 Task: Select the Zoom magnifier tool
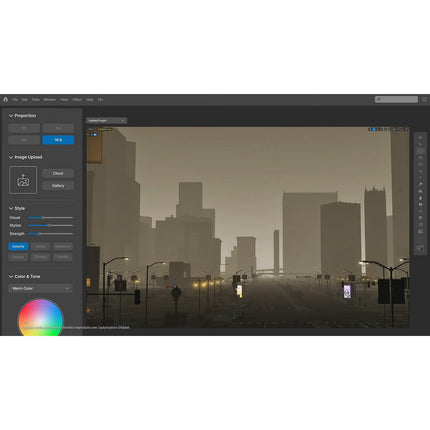pyautogui.click(x=420, y=224)
